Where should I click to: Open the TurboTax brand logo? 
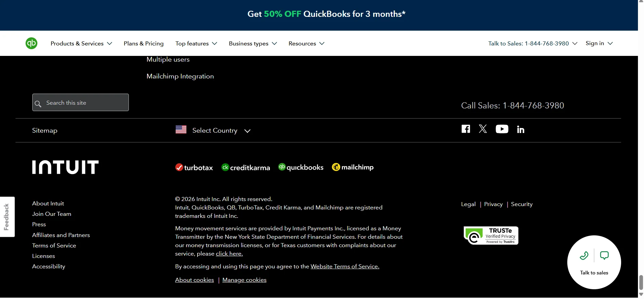click(194, 167)
